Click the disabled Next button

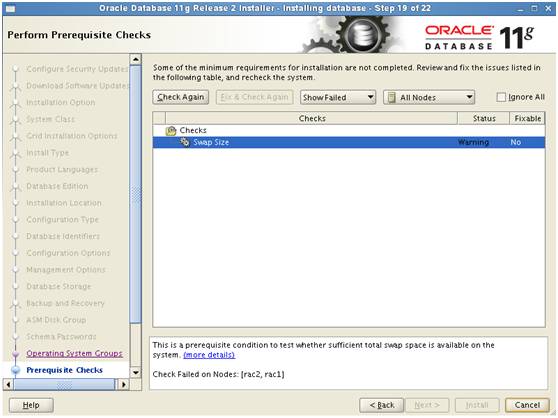pyautogui.click(x=427, y=405)
